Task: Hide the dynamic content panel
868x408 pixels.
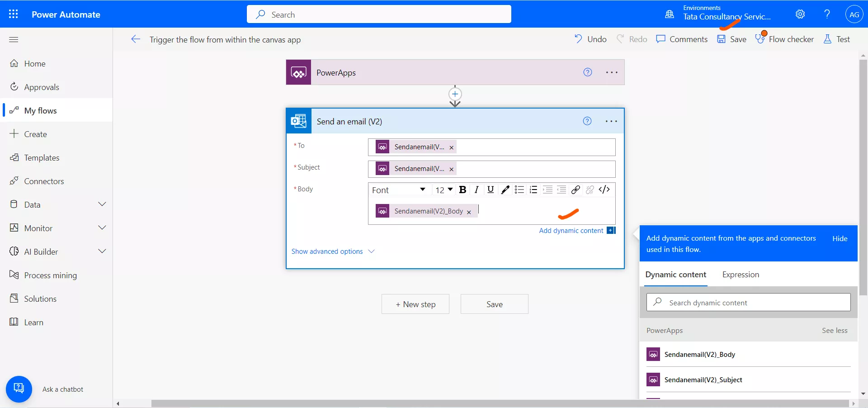Action: 840,238
